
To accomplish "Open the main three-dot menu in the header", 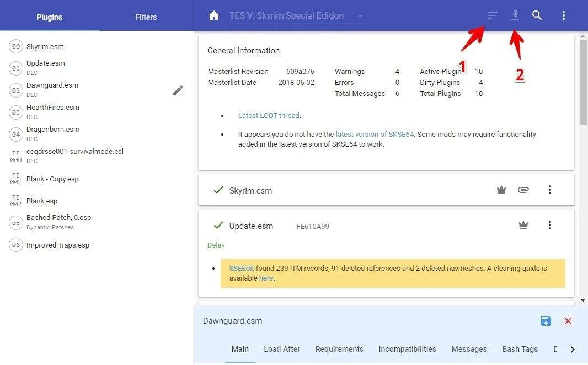I will pos(563,15).
